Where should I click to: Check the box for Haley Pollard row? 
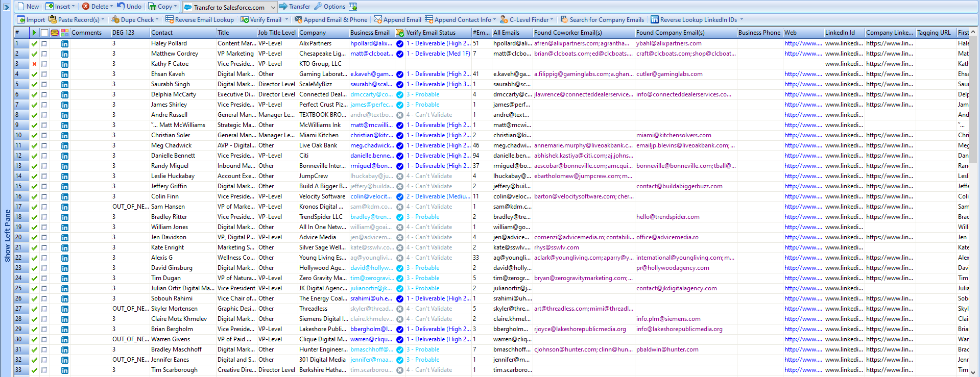click(x=44, y=43)
